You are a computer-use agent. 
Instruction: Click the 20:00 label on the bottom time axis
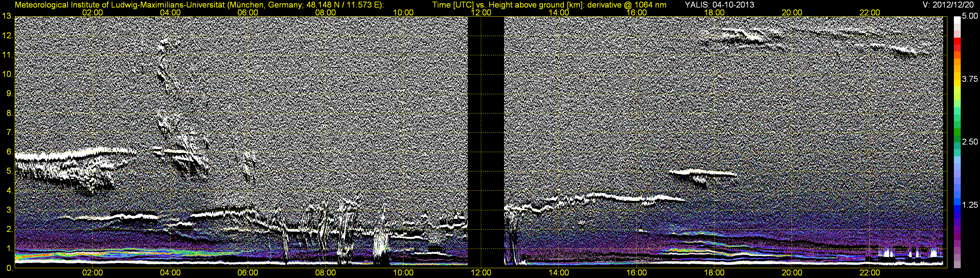792,273
